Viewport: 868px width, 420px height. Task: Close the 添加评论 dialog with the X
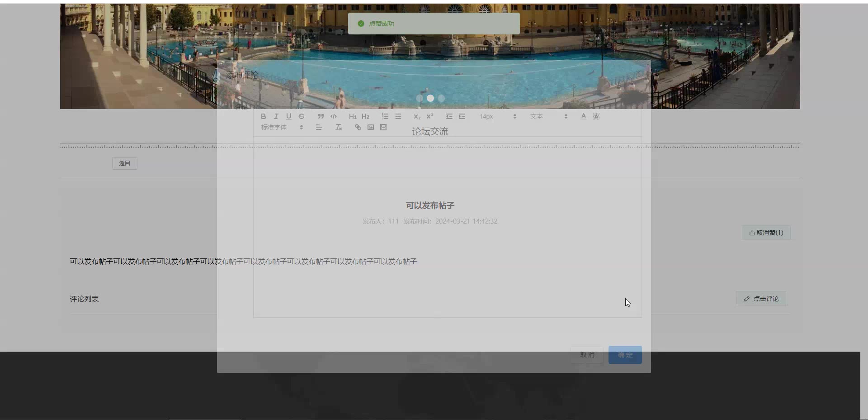tap(638, 73)
